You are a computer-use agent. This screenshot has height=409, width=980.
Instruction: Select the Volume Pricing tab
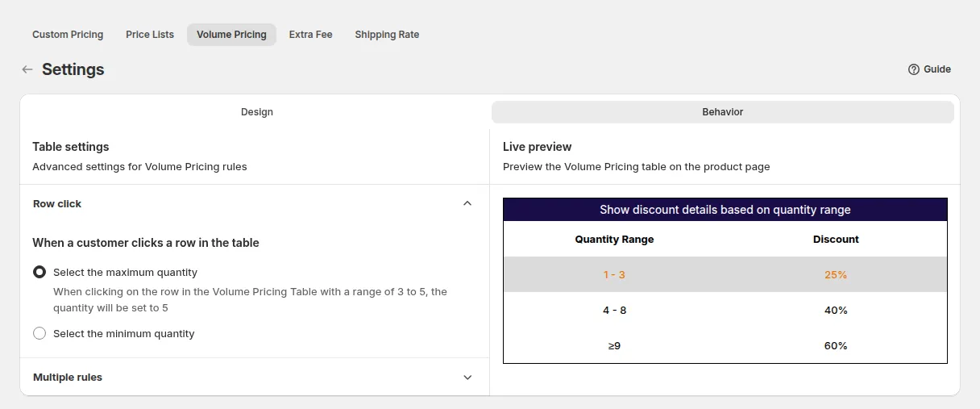(231, 35)
